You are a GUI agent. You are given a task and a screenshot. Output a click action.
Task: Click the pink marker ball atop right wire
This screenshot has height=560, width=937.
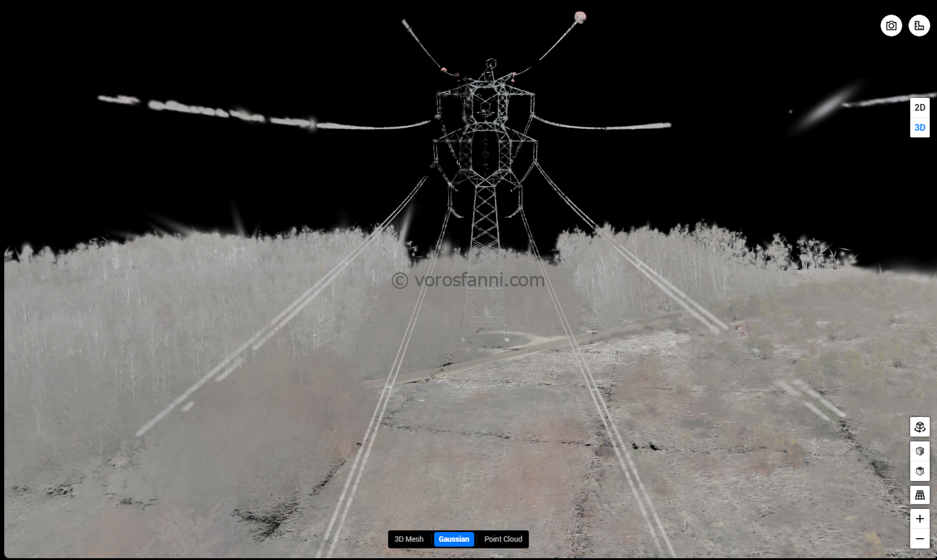coord(580,17)
